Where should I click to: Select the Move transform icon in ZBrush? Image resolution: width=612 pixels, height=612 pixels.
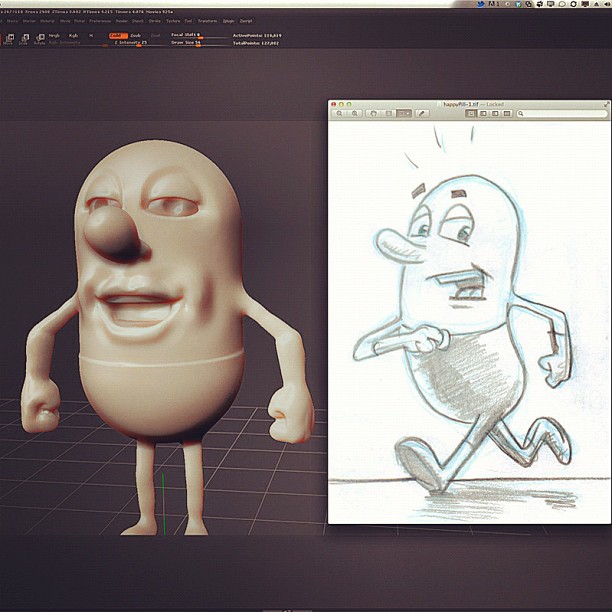tap(9, 38)
